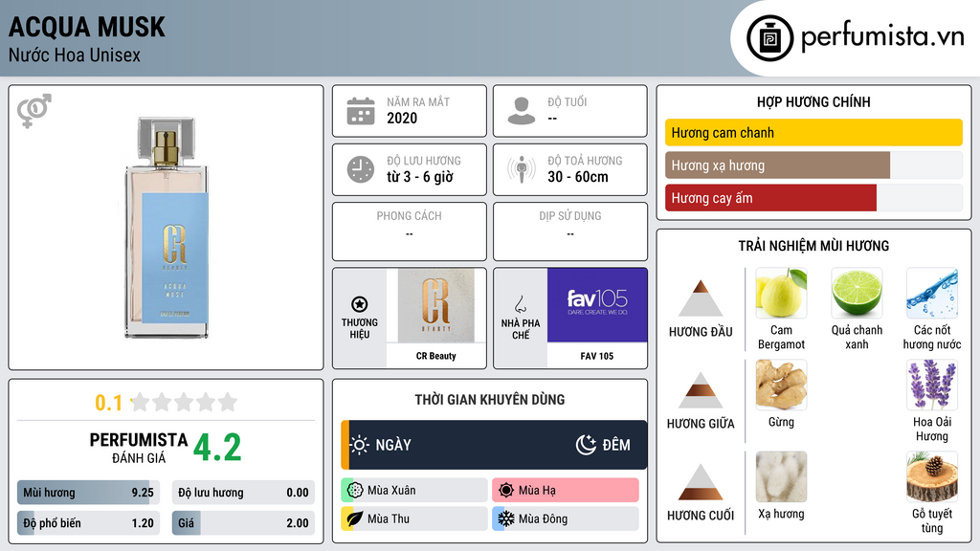Click the Perfumista score 4.2
This screenshot has height=551, width=980.
[x=217, y=448]
